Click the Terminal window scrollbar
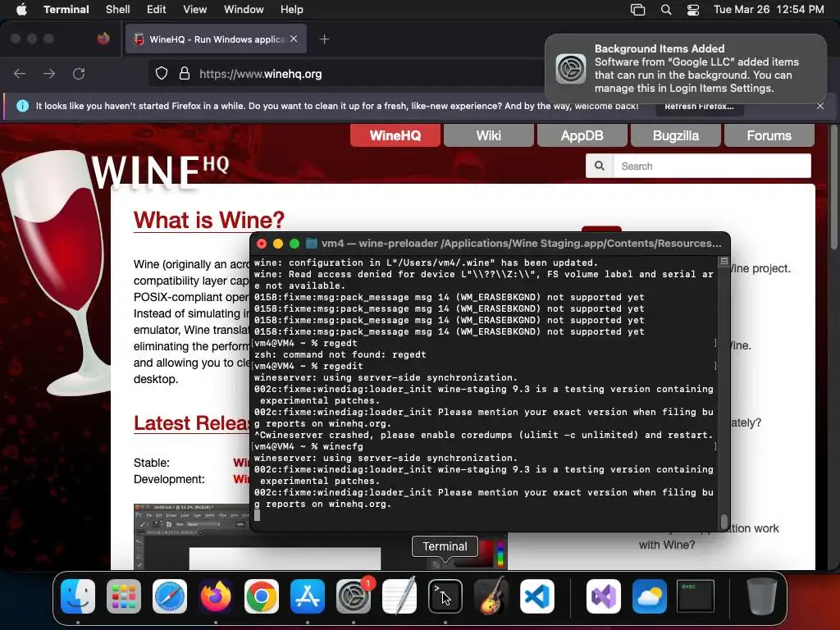 tap(724, 521)
